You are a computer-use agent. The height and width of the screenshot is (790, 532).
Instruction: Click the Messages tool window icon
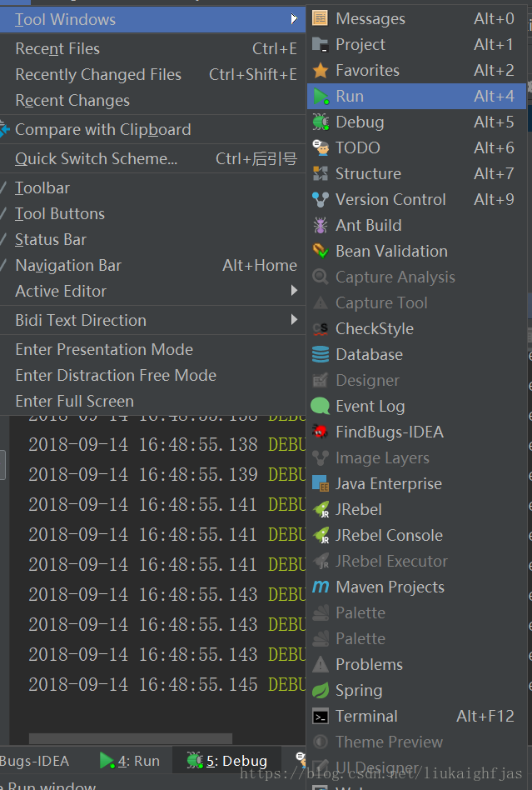[320, 18]
